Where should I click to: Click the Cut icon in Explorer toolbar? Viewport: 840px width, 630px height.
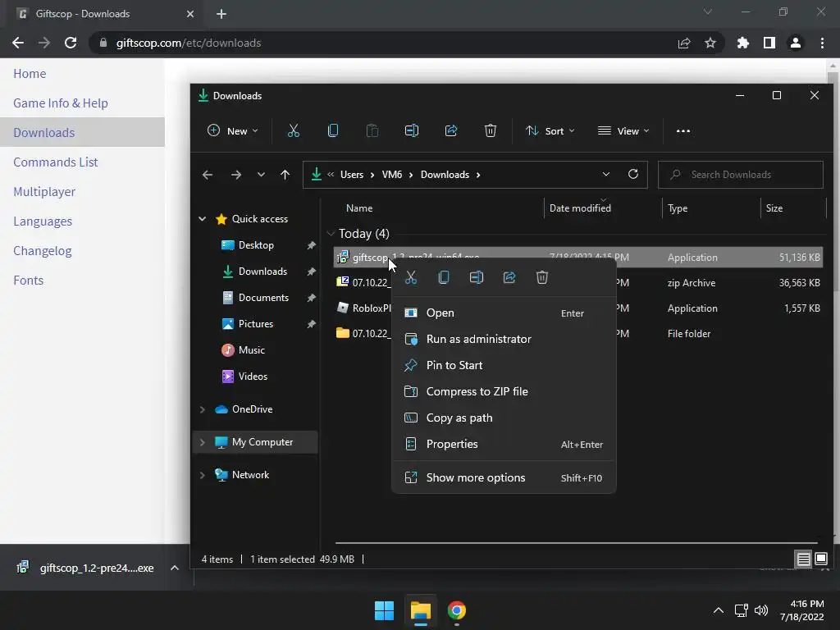293,130
